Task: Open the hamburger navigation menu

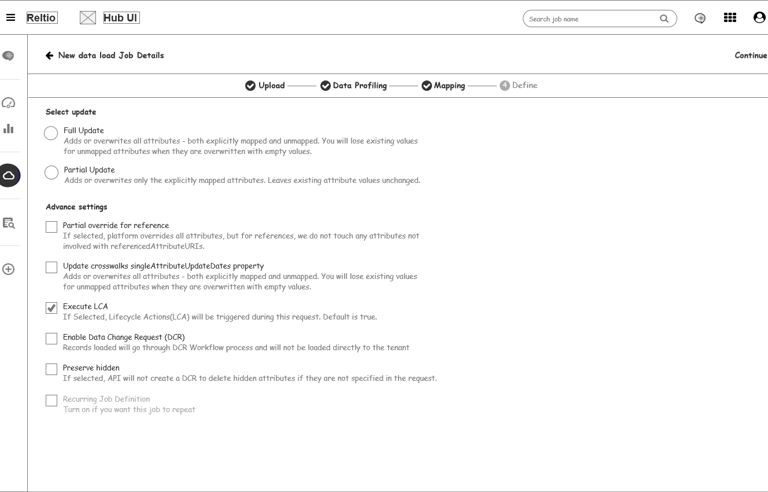Action: [11, 18]
